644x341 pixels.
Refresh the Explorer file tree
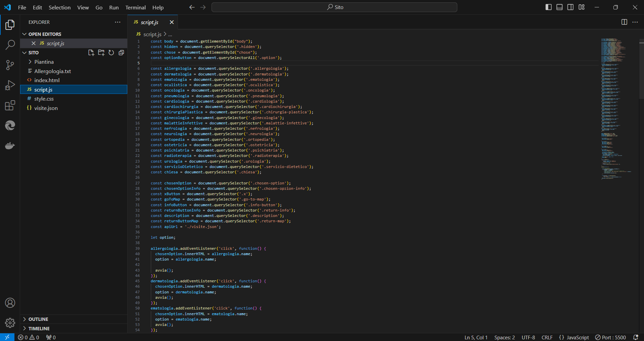(x=111, y=53)
